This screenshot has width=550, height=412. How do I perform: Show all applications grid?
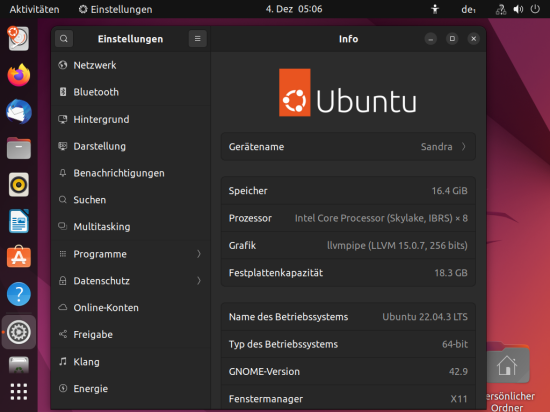tap(19, 392)
